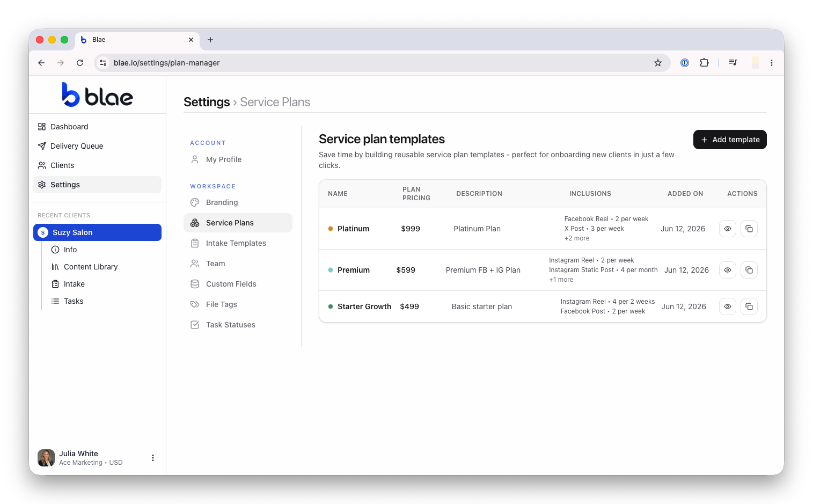This screenshot has height=504, width=813.
Task: Open Intake Templates settings
Action: click(238, 243)
